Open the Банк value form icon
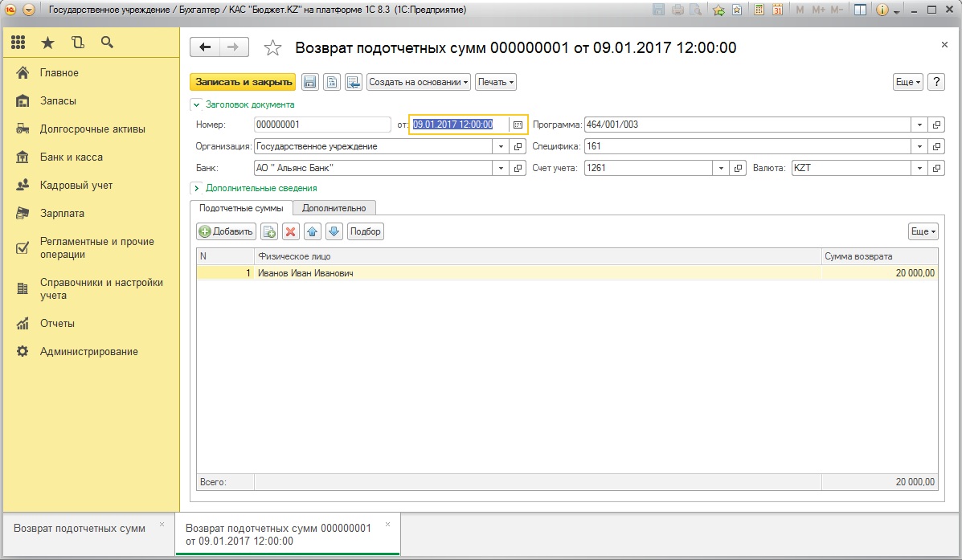The image size is (962, 560). click(x=518, y=168)
